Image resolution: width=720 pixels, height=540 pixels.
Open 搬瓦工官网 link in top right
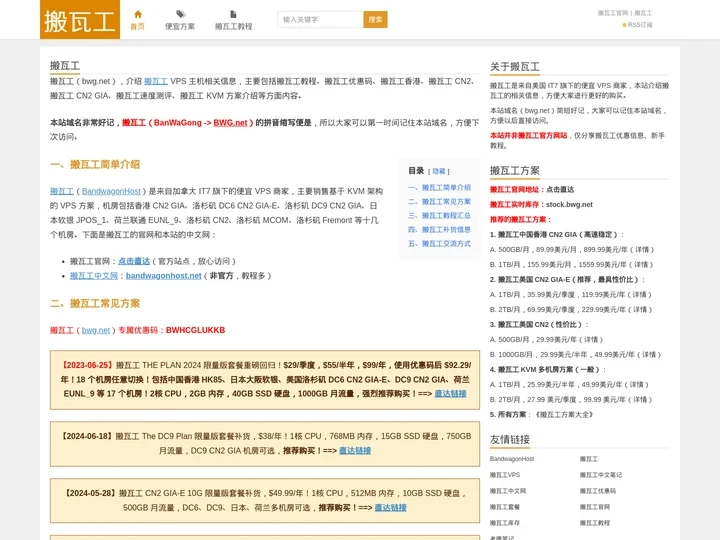[x=613, y=13]
